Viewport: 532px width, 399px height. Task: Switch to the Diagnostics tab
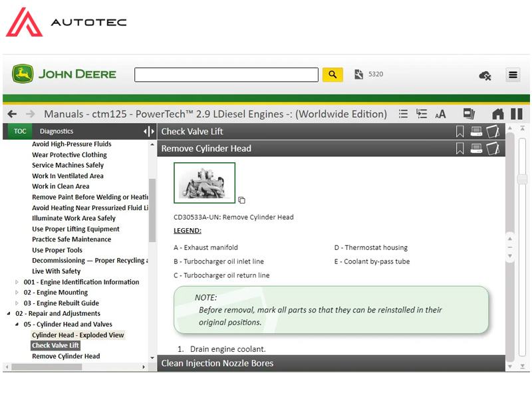click(57, 131)
